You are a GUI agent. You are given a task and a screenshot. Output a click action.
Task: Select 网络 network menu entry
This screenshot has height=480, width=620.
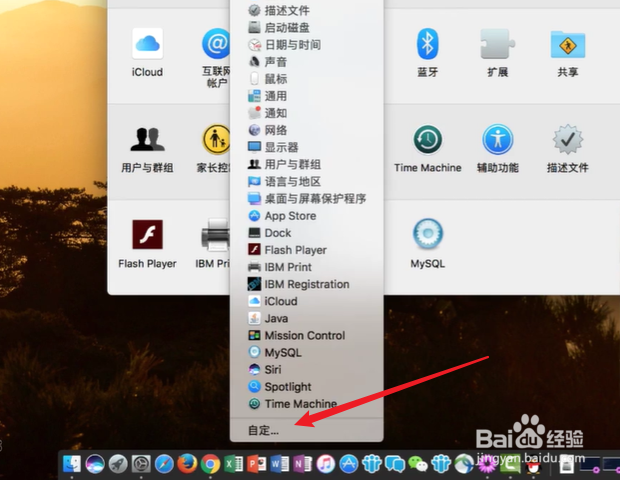click(306, 130)
